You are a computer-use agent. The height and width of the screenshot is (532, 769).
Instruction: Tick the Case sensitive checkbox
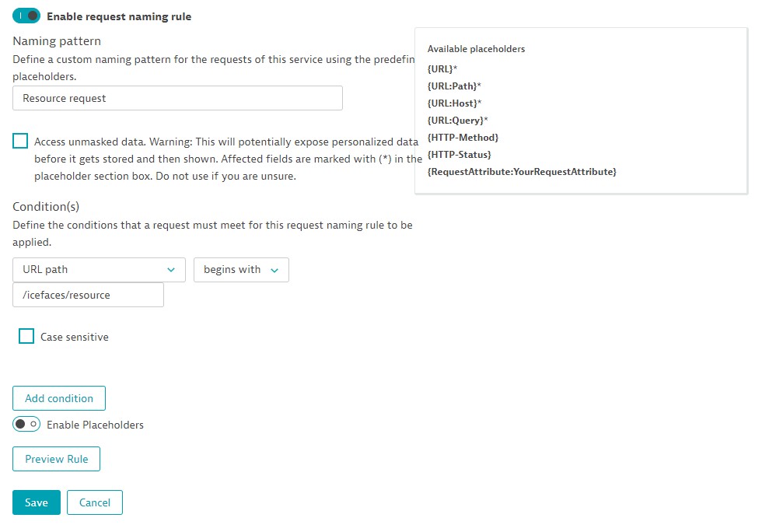[x=26, y=336]
